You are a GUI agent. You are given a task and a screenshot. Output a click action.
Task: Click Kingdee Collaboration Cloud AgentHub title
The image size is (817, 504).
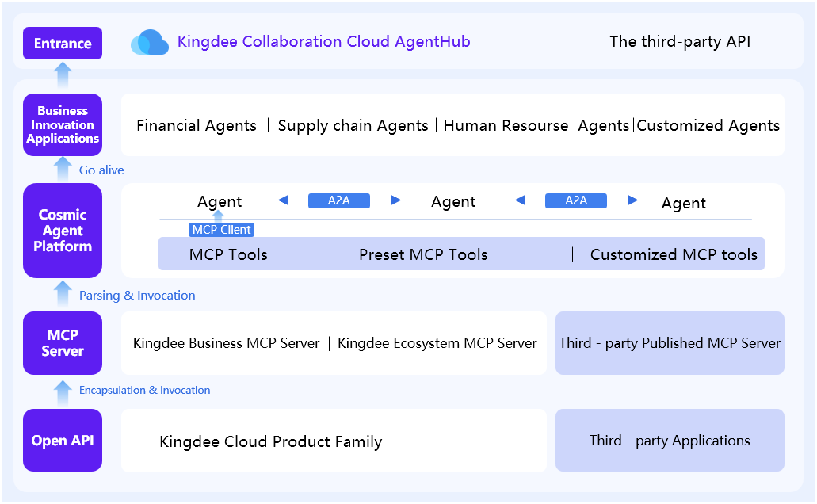coord(323,42)
